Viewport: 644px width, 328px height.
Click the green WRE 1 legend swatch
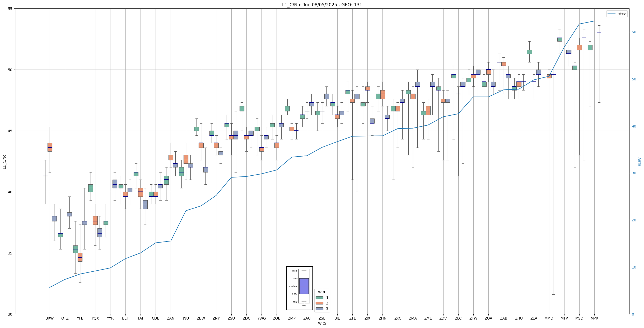tap(319, 298)
